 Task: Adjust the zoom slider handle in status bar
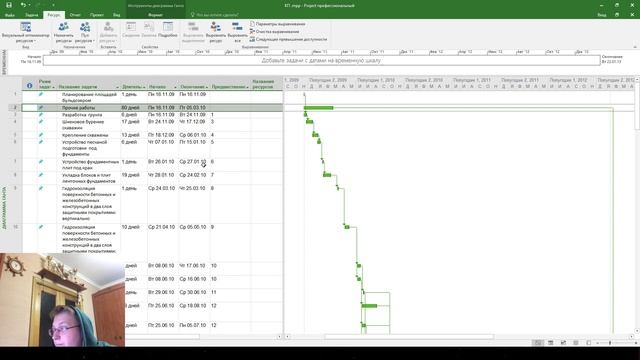click(x=610, y=343)
